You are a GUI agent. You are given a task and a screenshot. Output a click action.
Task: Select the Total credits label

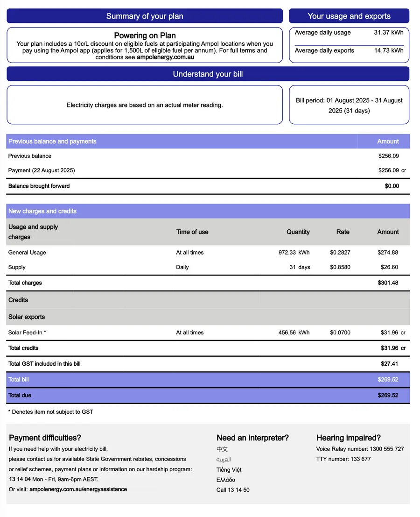[x=23, y=348]
